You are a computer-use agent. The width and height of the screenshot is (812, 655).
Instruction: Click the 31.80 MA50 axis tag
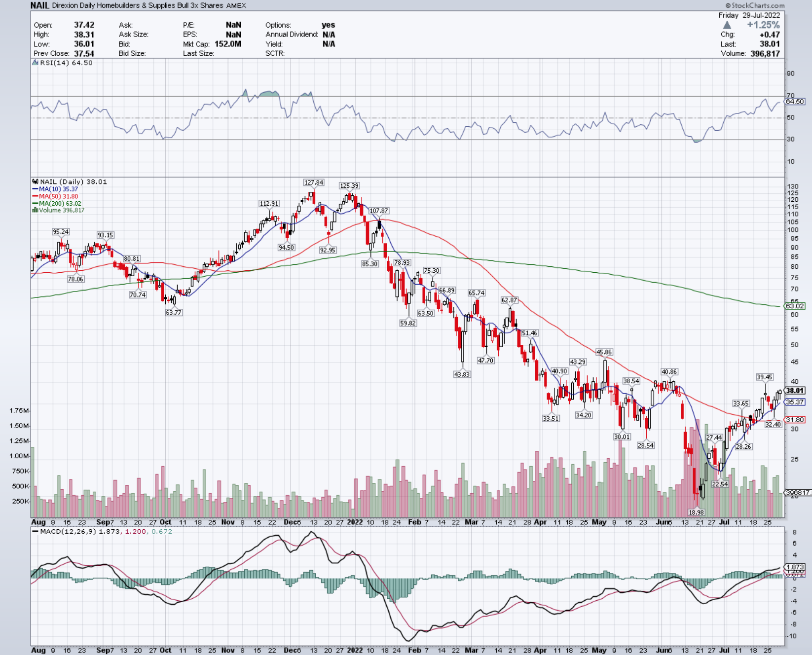795,420
